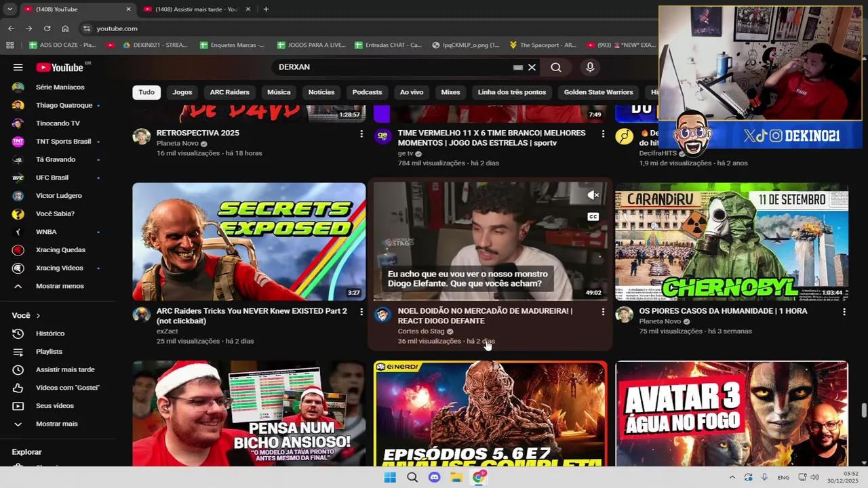
Task: Open NOEL DOIDÃO NO MERCADÃO video title
Action: coord(485,316)
